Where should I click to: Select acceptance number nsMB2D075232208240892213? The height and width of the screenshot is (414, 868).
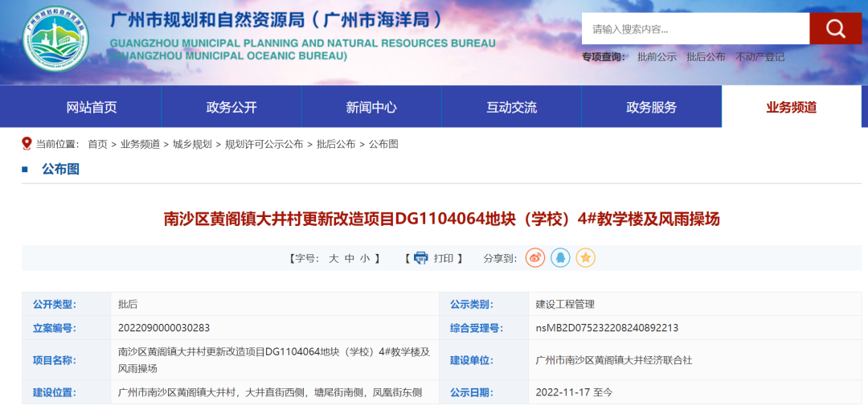pos(607,328)
